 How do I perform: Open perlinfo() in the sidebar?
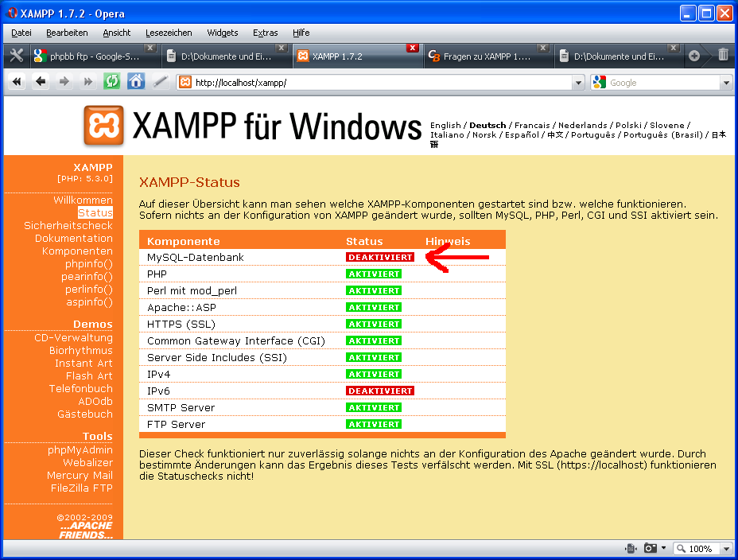[x=89, y=289]
